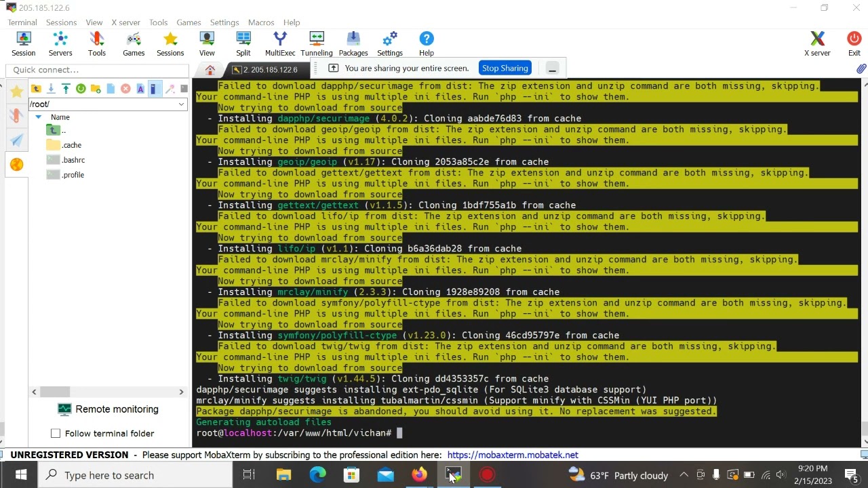Open the SFTP magic wand tool
The image size is (868, 488).
(x=170, y=89)
